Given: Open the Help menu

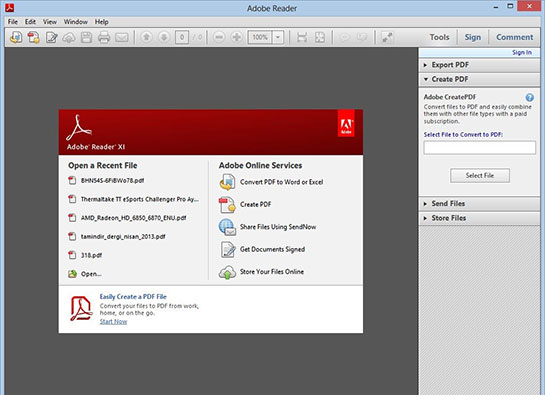Looking at the screenshot, I should tap(101, 22).
